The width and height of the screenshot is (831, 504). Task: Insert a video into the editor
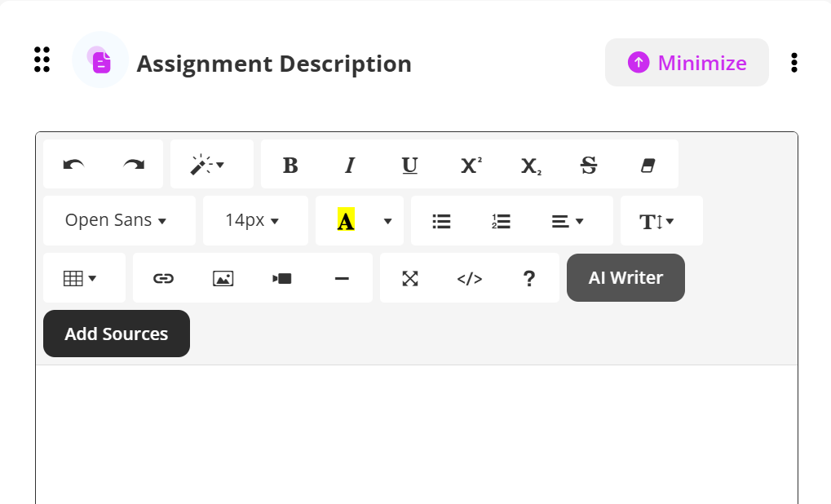282,278
